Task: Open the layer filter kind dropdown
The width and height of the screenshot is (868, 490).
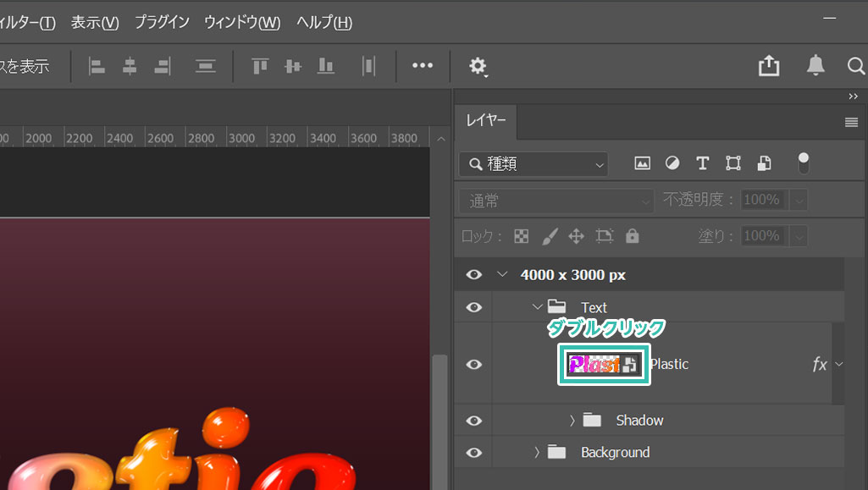Action: click(x=534, y=163)
